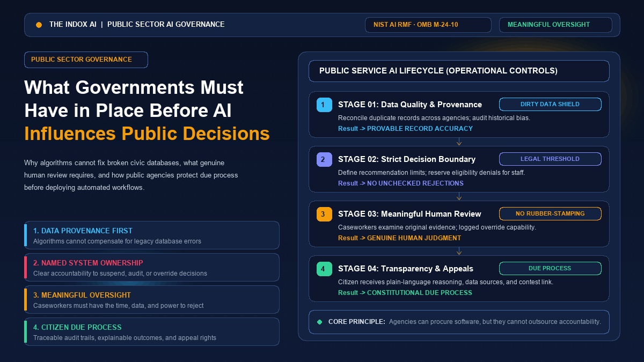Click the cannot outsource accountability sentence
The image size is (644, 362).
tap(494, 322)
